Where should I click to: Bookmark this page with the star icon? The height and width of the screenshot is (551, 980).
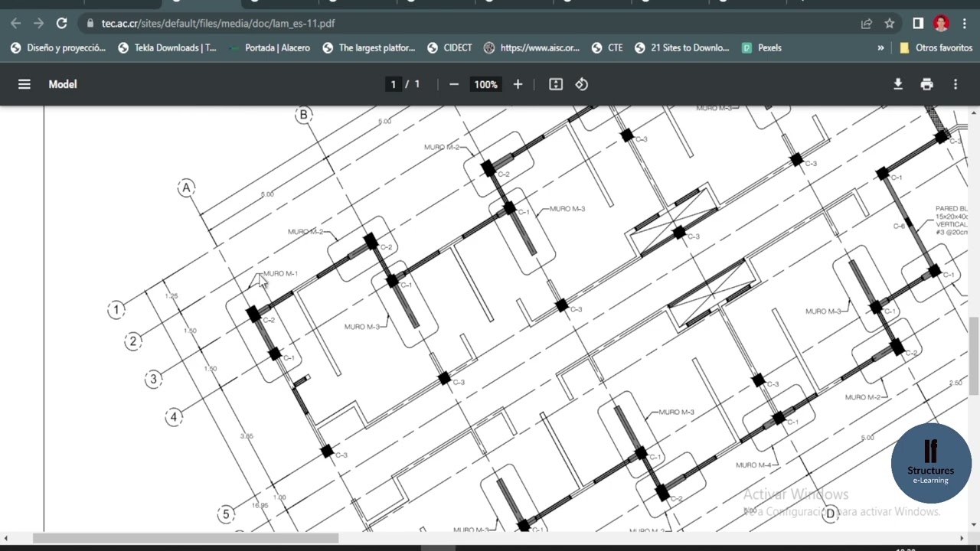click(890, 24)
